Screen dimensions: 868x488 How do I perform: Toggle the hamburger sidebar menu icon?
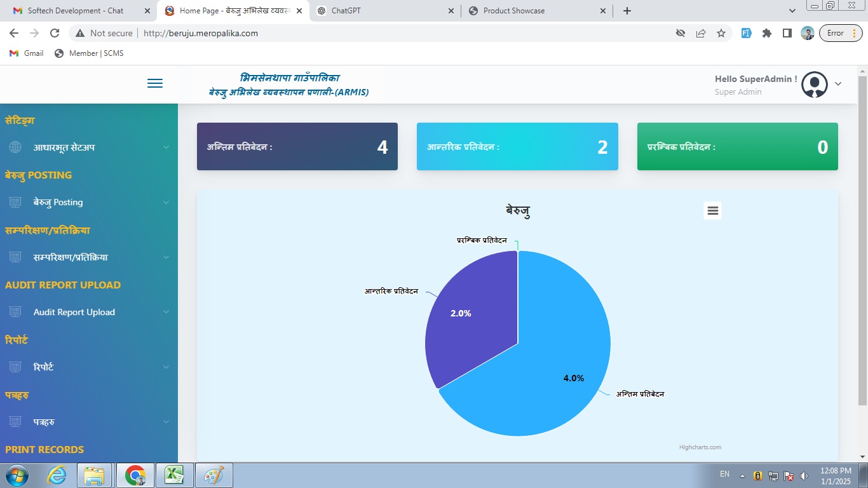click(155, 84)
